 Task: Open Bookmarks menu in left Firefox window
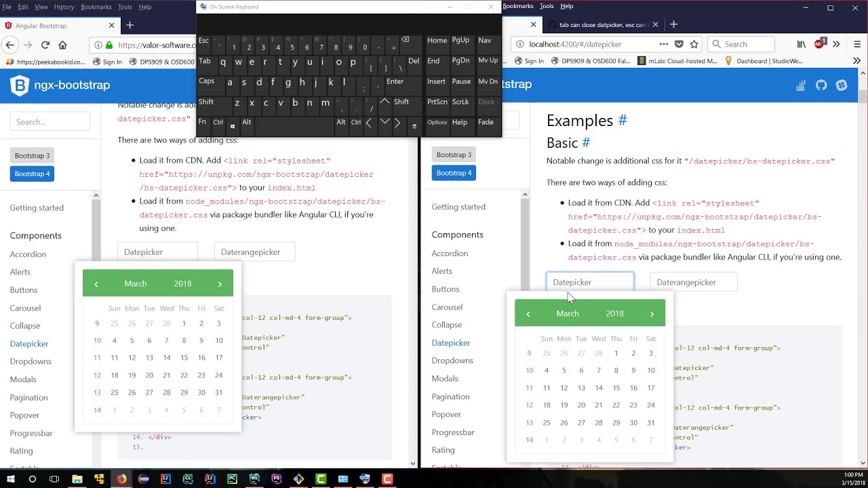pyautogui.click(x=96, y=7)
